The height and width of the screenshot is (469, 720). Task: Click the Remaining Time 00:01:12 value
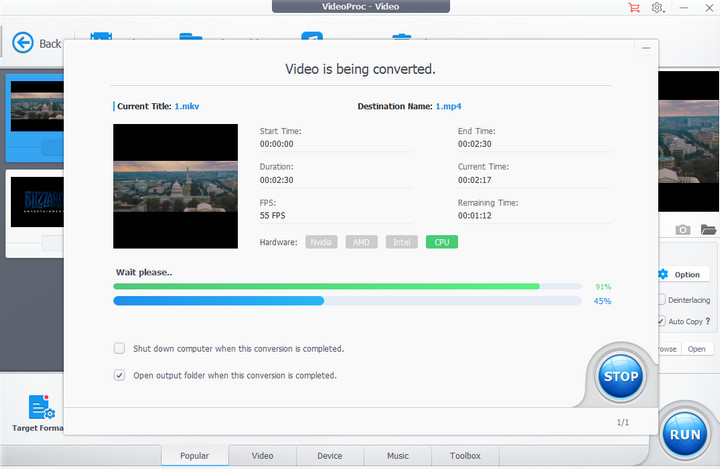(474, 215)
